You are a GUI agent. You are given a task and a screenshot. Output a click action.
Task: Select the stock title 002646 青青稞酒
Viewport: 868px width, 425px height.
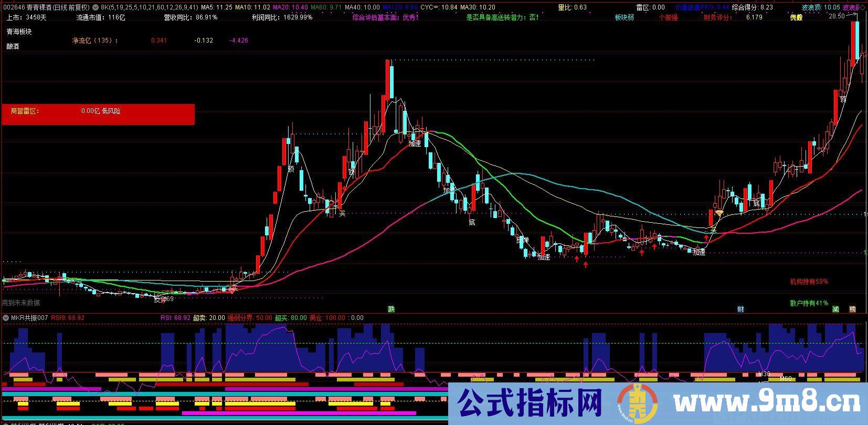tap(26, 8)
